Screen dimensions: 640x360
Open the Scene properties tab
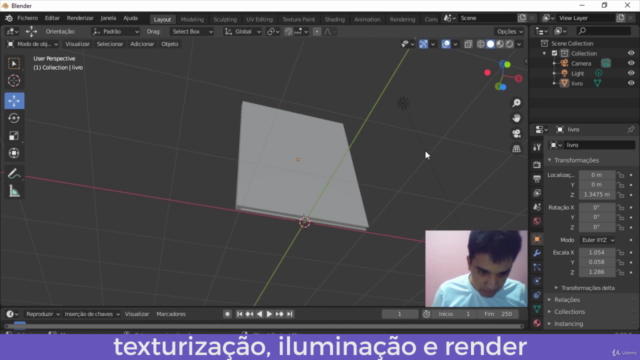537,207
